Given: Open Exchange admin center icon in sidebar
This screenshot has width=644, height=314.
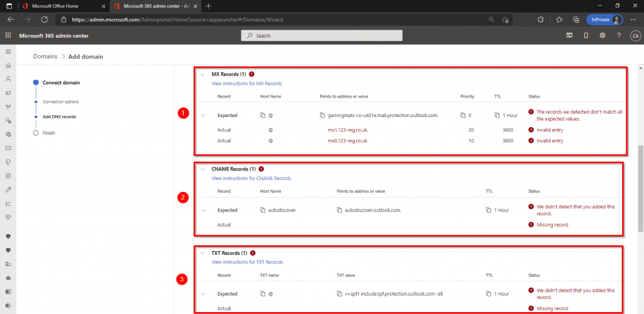Looking at the screenshot, I should [x=8, y=291].
